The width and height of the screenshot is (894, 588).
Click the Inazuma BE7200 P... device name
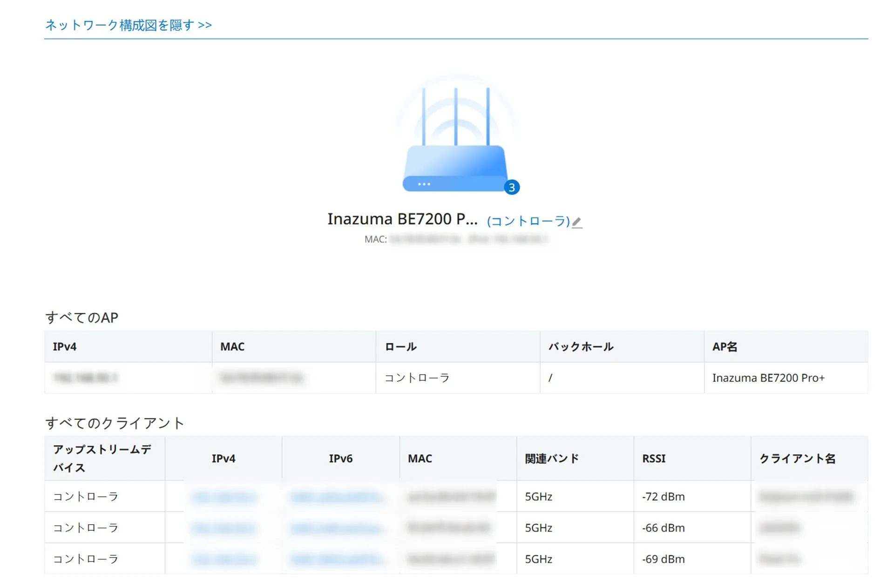(402, 219)
